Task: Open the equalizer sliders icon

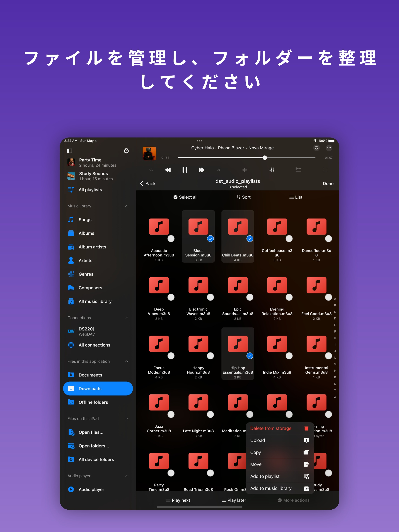Action: pyautogui.click(x=272, y=170)
